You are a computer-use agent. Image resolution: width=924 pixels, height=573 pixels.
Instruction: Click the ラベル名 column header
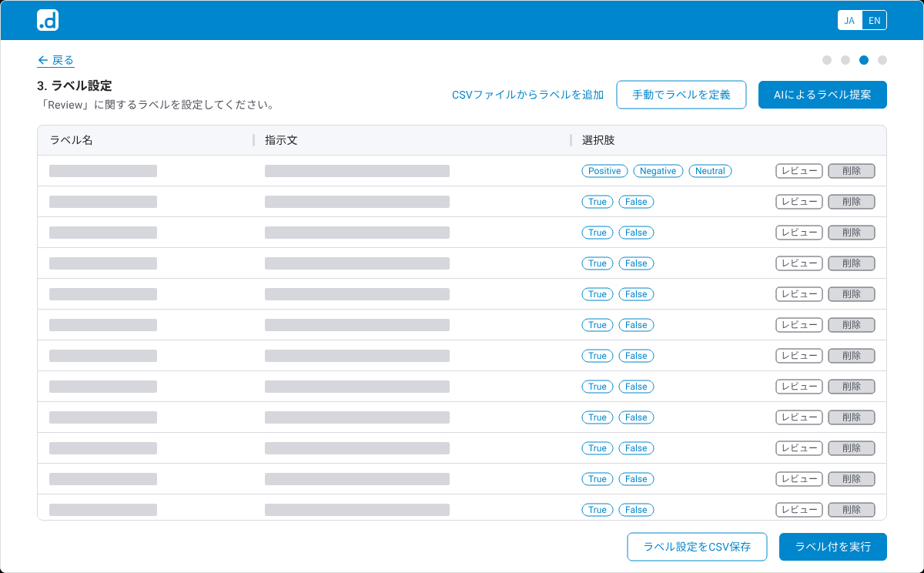(72, 140)
